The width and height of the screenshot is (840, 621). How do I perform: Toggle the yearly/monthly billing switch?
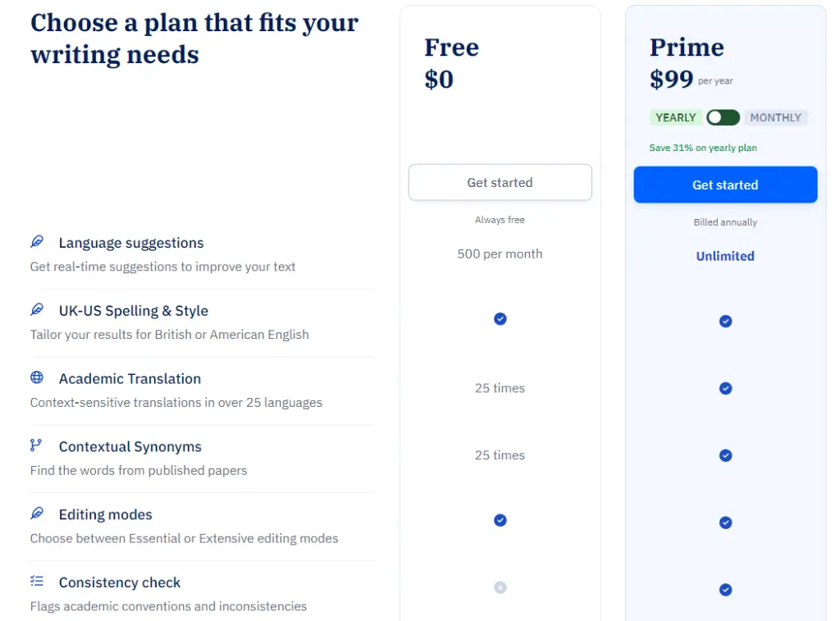(x=723, y=117)
